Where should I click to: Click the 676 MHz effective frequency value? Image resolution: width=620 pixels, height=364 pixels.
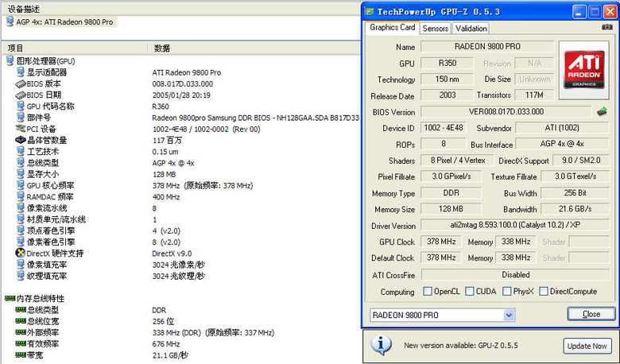pos(166,344)
